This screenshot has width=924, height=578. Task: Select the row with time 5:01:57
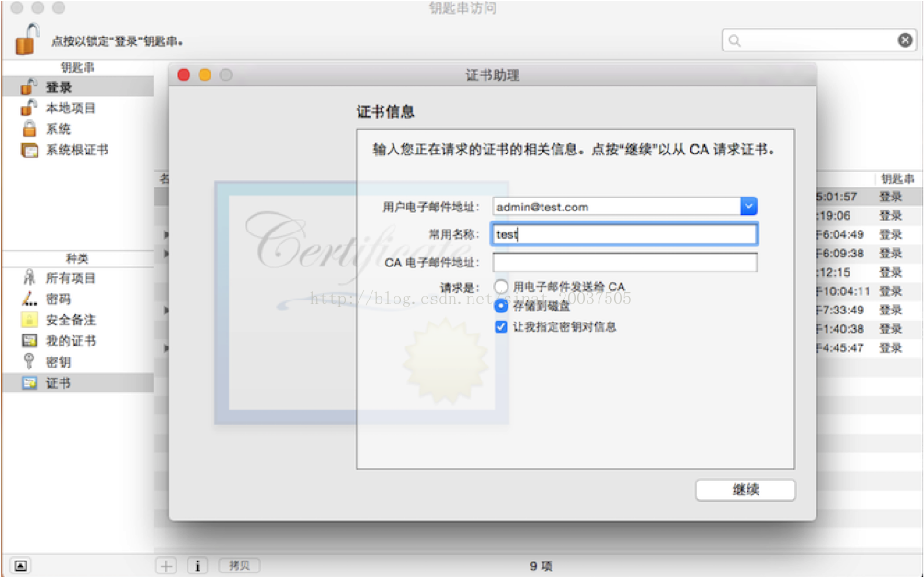pos(869,197)
